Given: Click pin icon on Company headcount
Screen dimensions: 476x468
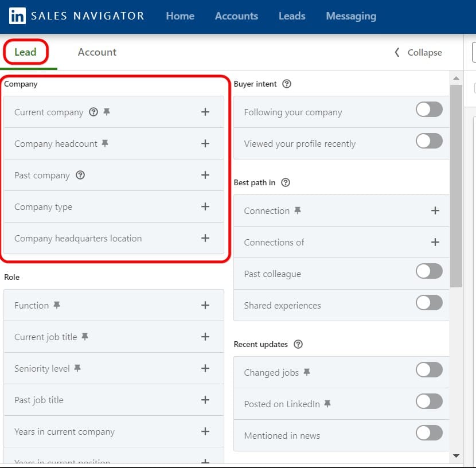Looking at the screenshot, I should (105, 143).
